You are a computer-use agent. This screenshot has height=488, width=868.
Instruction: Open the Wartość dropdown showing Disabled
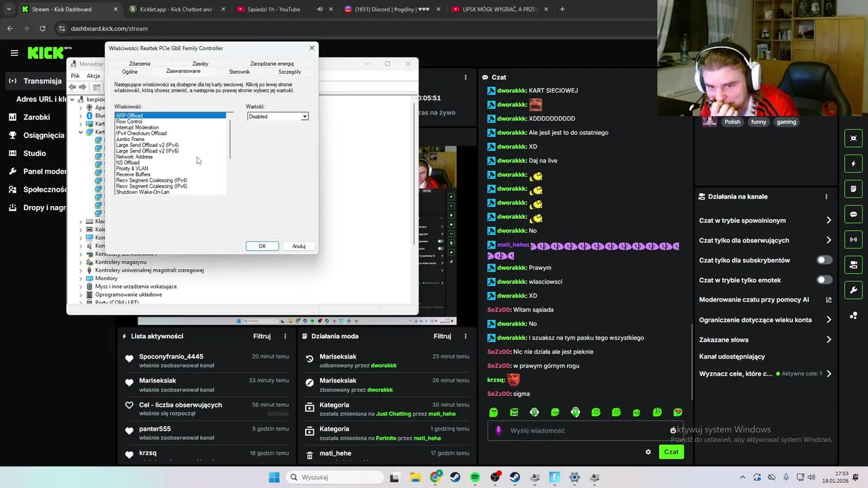click(277, 117)
